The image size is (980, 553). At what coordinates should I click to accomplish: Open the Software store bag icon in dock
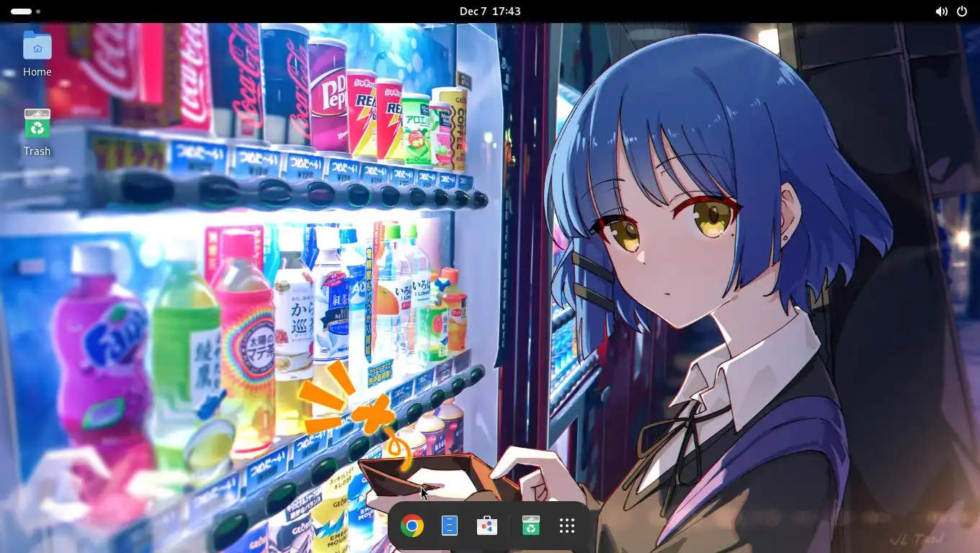click(487, 526)
